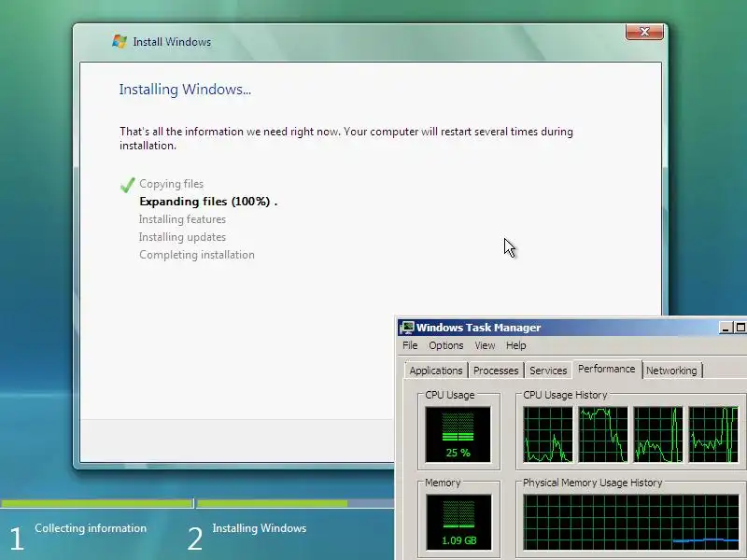Click the second CPU Usage History graph

pyautogui.click(x=603, y=434)
